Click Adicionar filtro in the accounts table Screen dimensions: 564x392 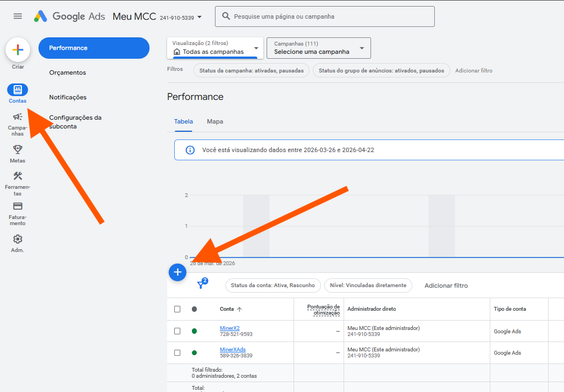[446, 285]
